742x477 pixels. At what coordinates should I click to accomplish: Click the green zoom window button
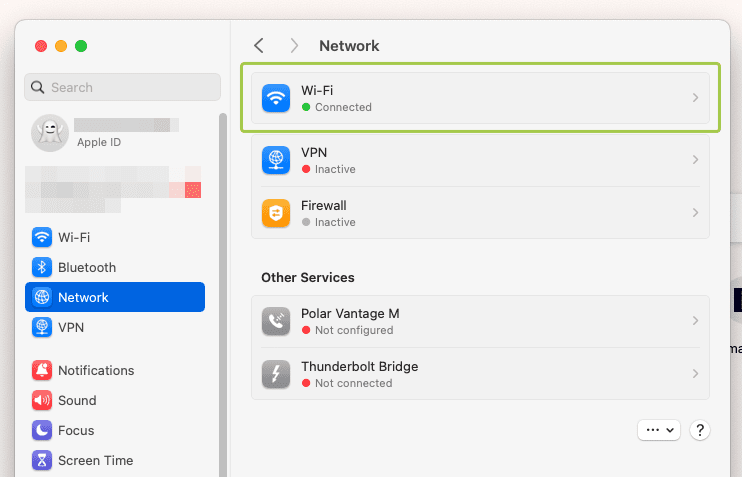tap(81, 46)
